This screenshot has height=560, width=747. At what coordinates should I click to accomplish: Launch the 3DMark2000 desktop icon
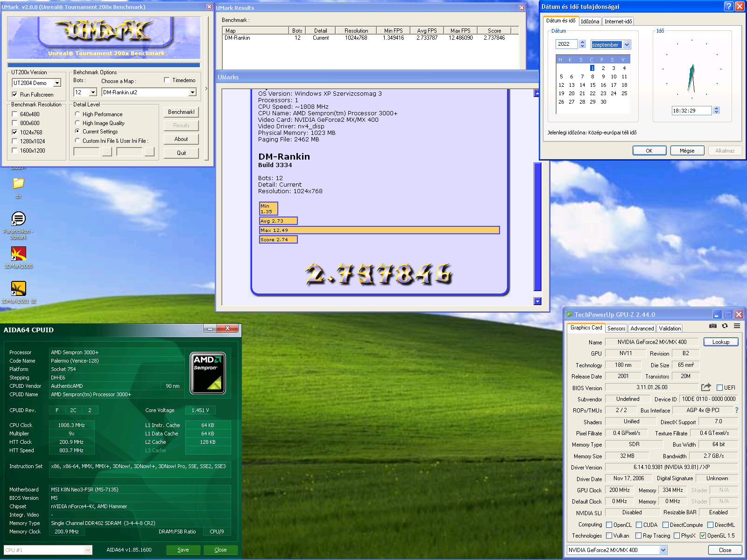point(18,253)
